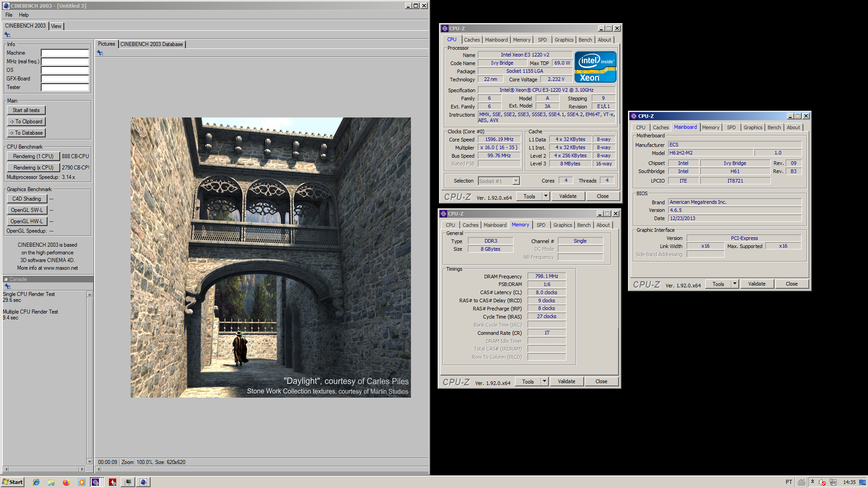This screenshot has height=488, width=868.
Task: Switch to the CPU-Z taskbar button
Action: pos(96,482)
